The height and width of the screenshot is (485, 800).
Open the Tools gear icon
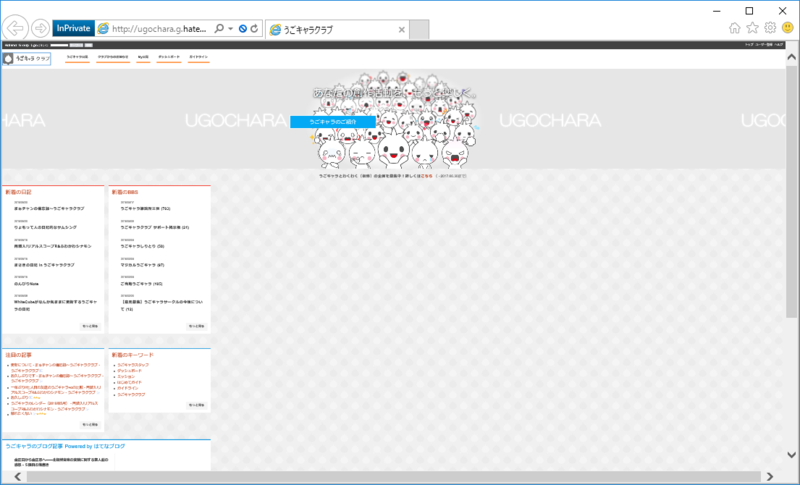770,28
